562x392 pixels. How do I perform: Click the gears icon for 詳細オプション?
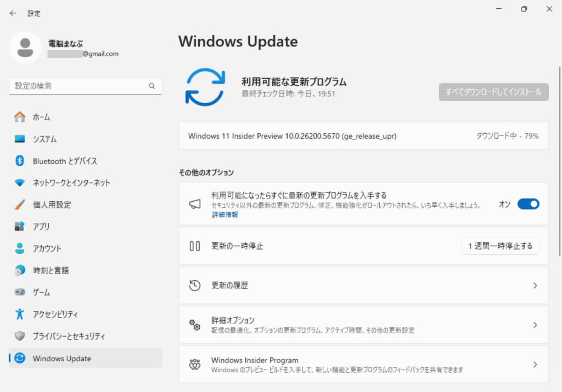[195, 325]
